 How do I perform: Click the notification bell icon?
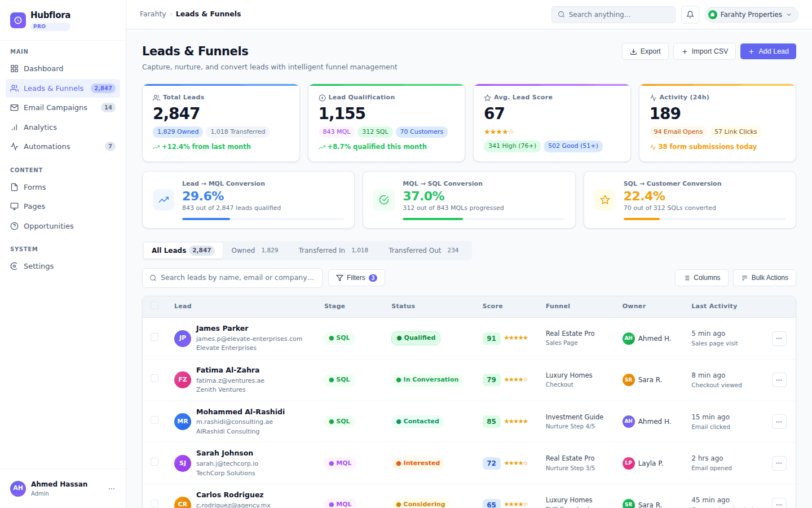tap(690, 15)
